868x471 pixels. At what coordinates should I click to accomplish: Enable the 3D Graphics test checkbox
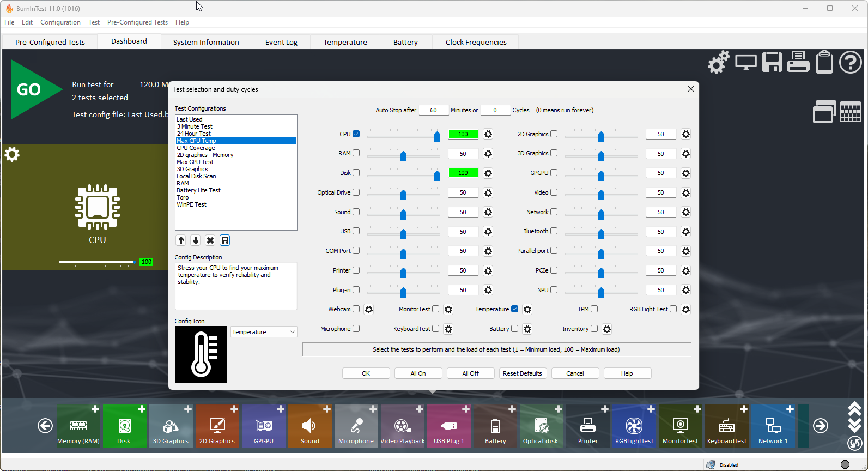(554, 153)
